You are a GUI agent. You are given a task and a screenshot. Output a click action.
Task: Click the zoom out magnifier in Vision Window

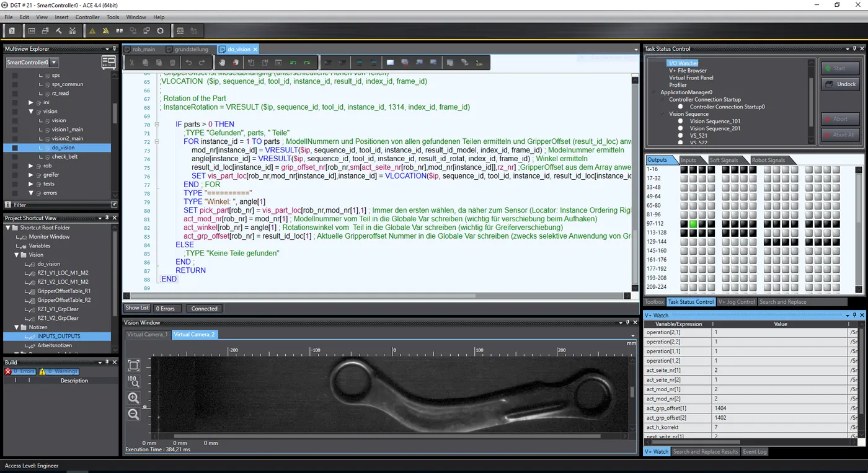tap(133, 414)
